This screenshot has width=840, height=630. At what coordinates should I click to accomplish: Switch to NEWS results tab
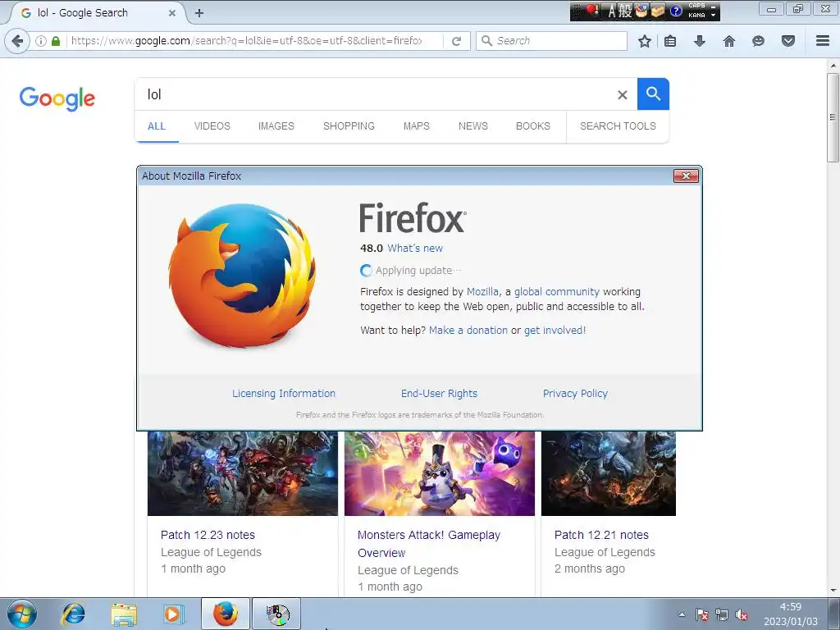pyautogui.click(x=473, y=126)
